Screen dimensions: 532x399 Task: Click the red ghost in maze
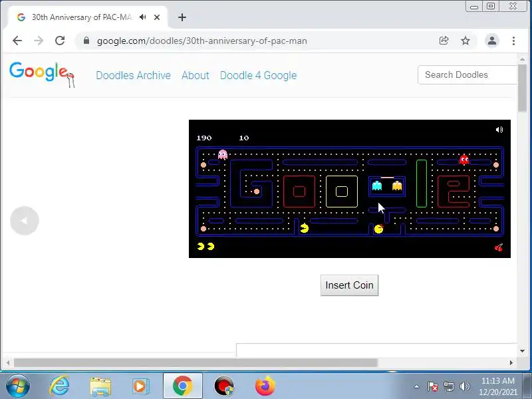(464, 160)
